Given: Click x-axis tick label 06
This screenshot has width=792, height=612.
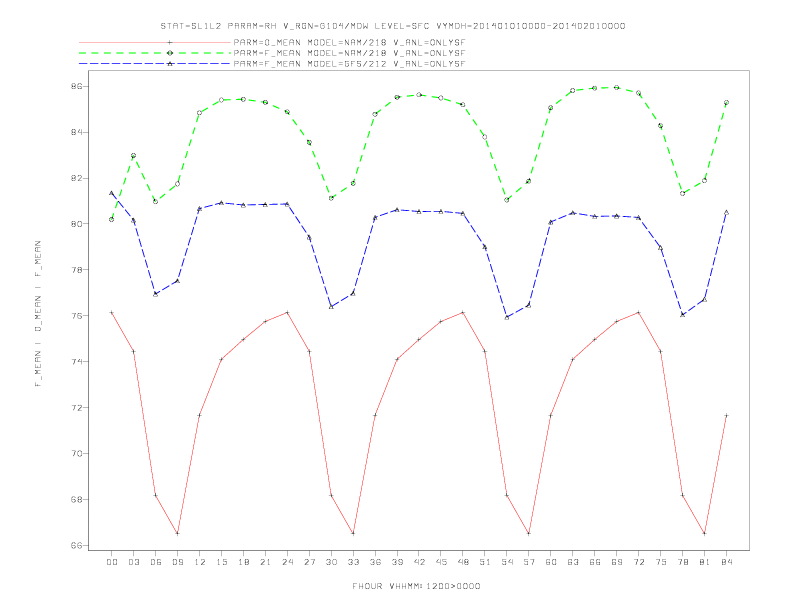Looking at the screenshot, I should coord(156,562).
